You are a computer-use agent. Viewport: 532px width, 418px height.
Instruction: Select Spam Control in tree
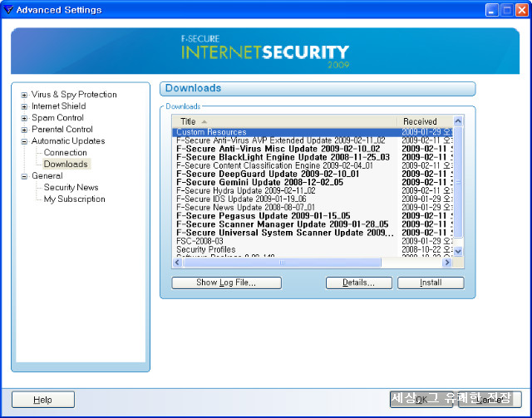point(57,117)
